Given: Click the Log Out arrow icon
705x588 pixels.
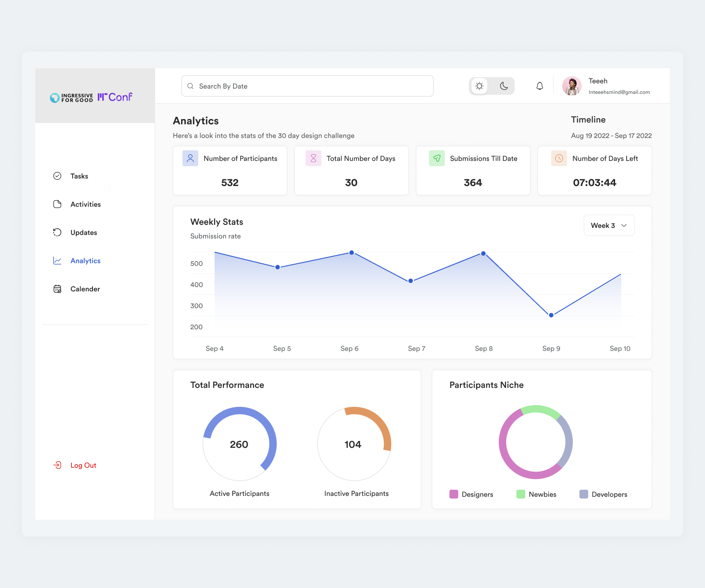Looking at the screenshot, I should click(x=57, y=465).
